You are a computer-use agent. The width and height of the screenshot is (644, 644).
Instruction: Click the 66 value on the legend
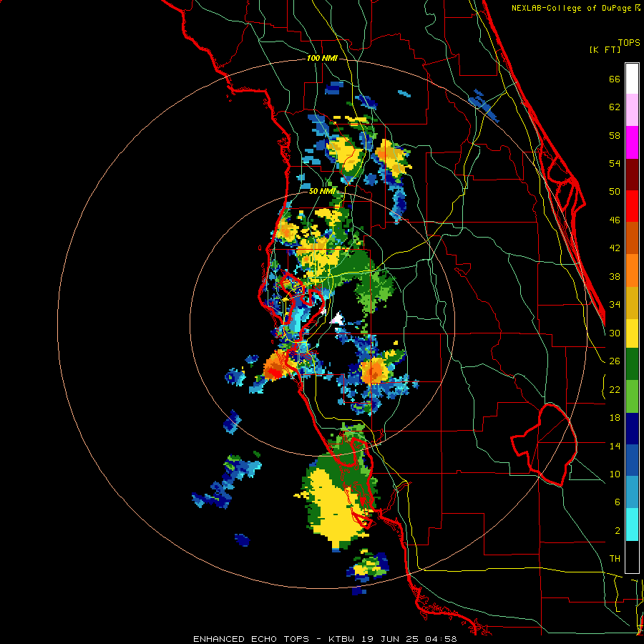click(615, 79)
